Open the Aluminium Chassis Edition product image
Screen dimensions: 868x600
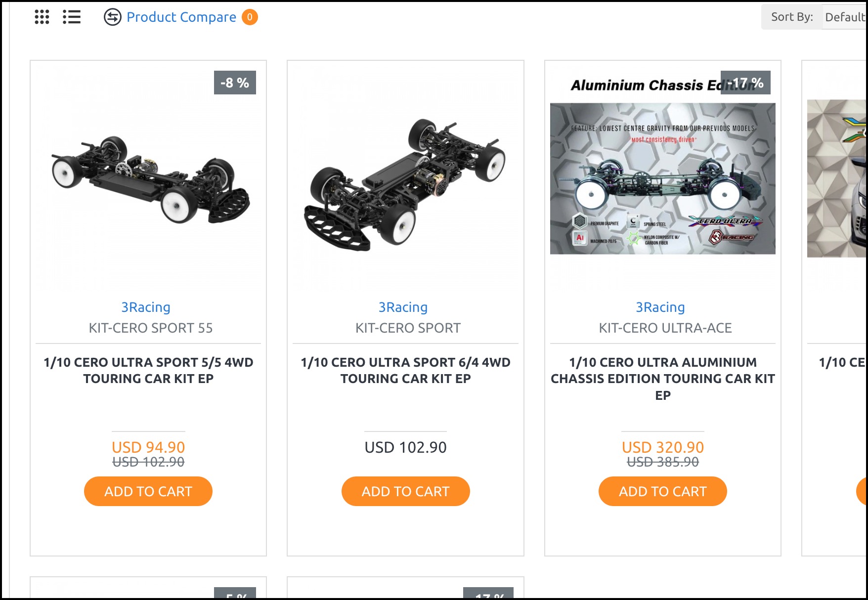663,178
